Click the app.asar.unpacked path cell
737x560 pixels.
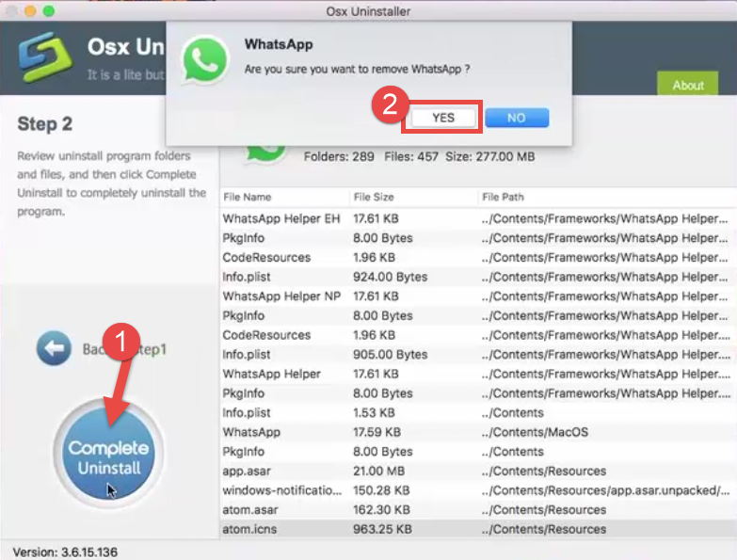click(605, 490)
